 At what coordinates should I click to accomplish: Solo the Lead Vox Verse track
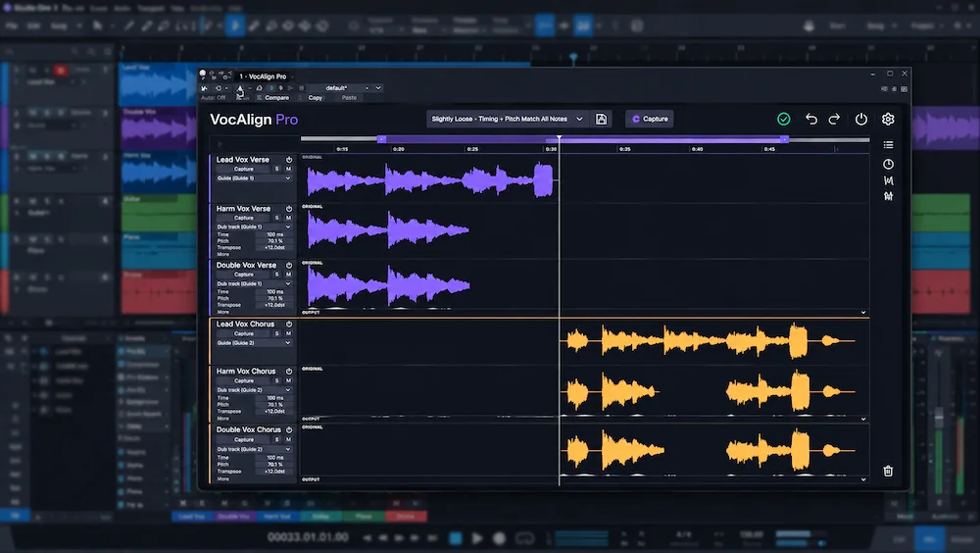coord(277,169)
